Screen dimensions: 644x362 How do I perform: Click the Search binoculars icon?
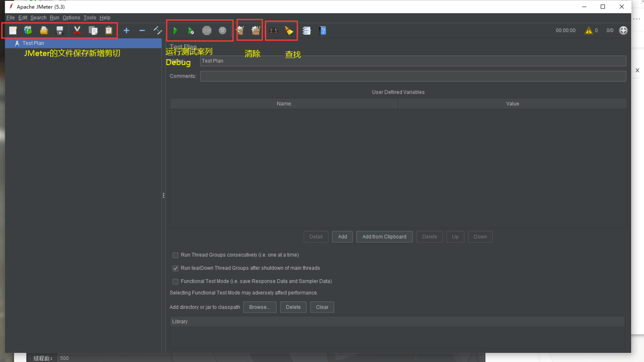pyautogui.click(x=273, y=30)
